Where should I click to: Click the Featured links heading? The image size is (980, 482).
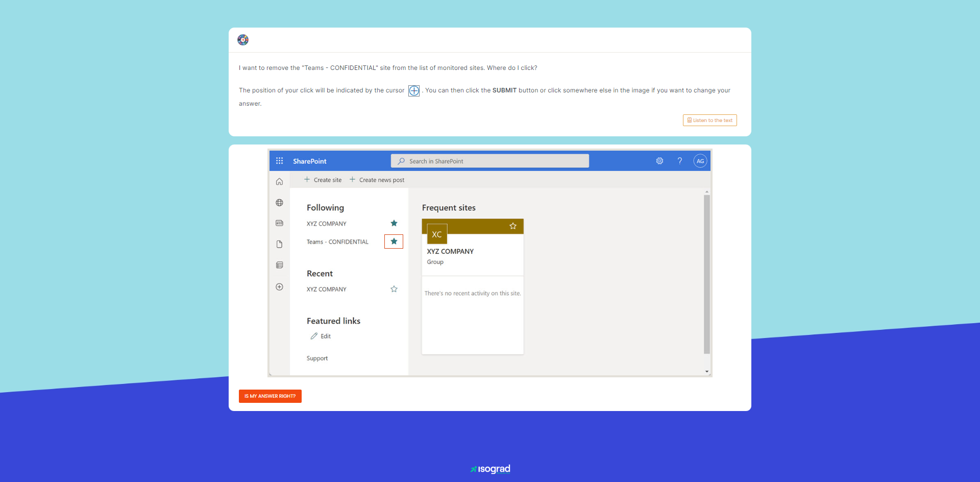pos(333,321)
